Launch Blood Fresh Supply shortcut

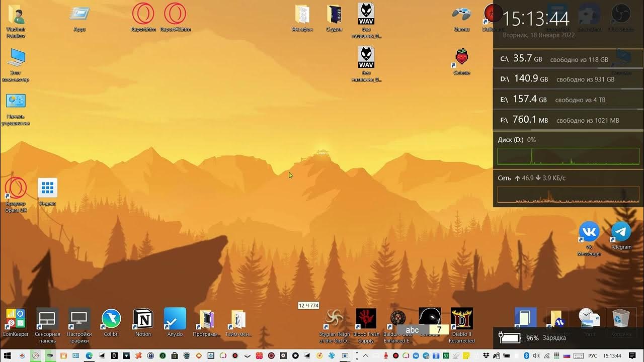(x=366, y=325)
